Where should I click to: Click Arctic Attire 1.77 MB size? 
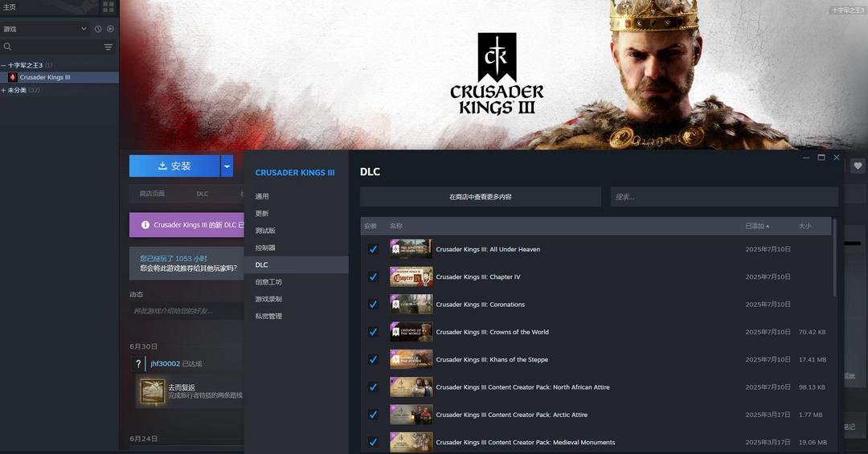tap(810, 415)
